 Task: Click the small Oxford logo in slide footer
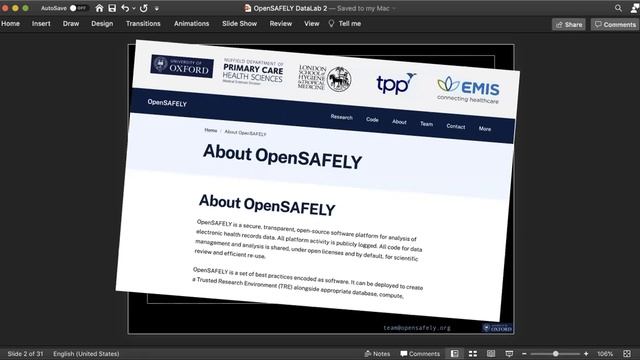[x=497, y=328]
